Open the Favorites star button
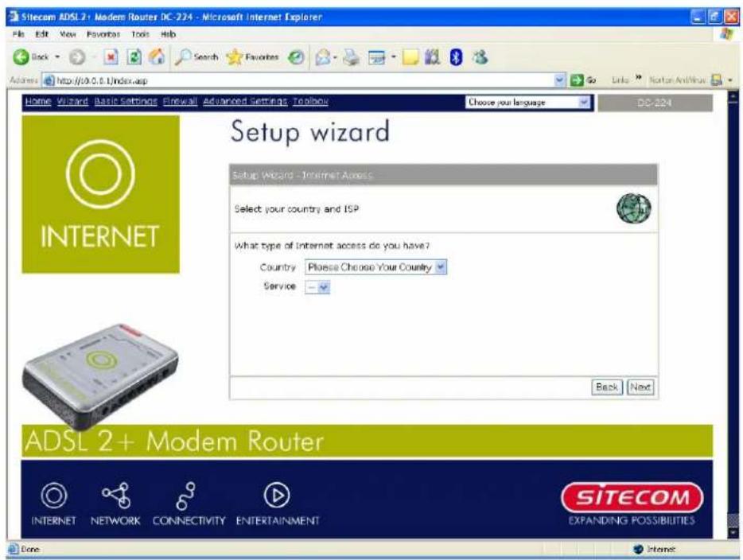 252,57
